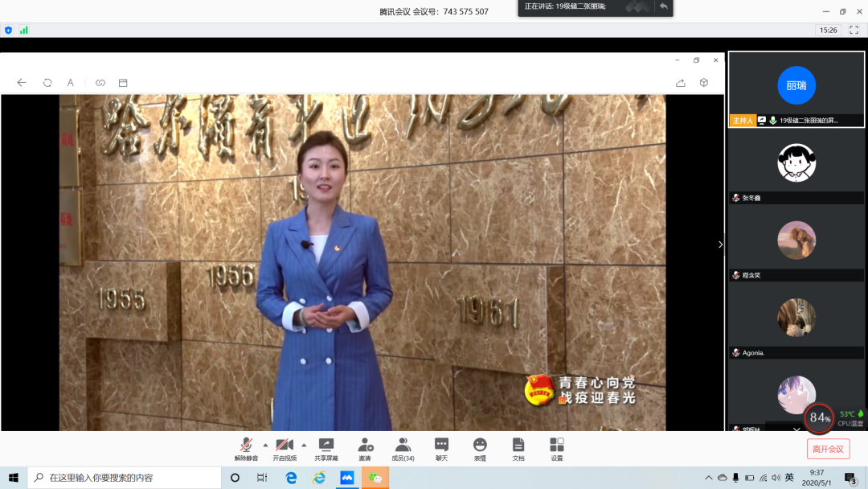
Task: Turn on camera with 开启视频
Action: coord(284,447)
